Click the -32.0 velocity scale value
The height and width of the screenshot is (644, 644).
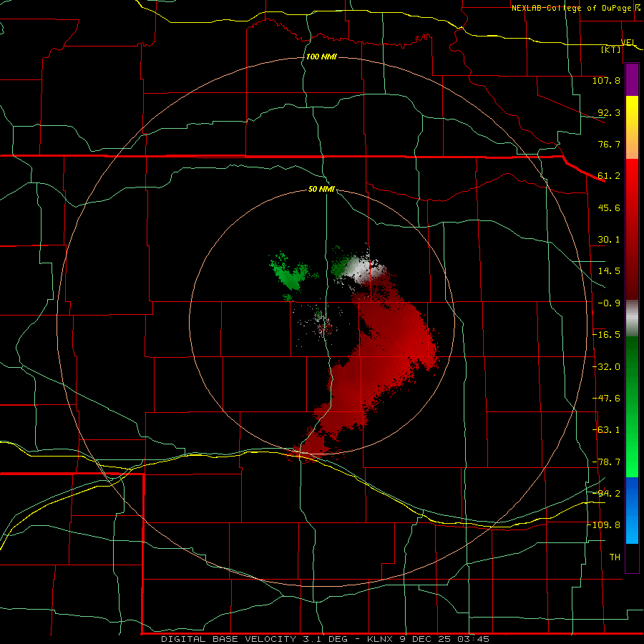point(607,367)
